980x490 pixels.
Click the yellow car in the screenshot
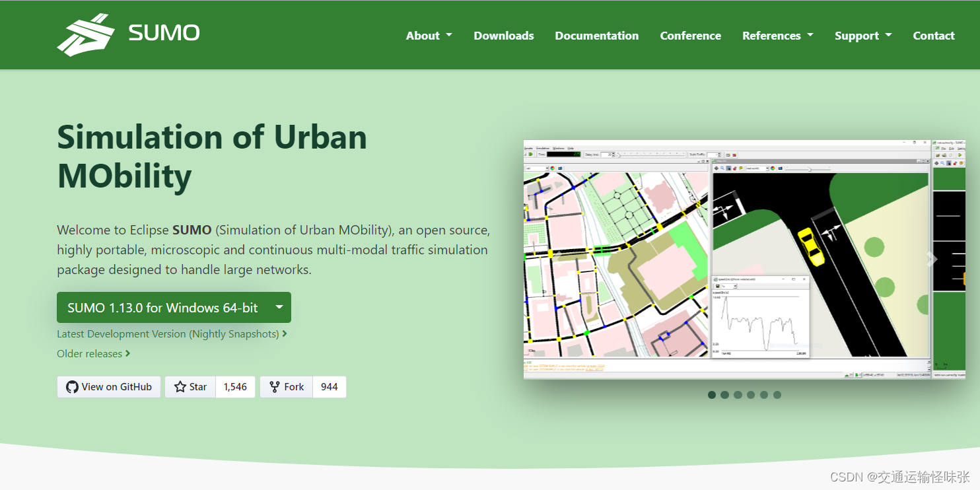coord(810,246)
